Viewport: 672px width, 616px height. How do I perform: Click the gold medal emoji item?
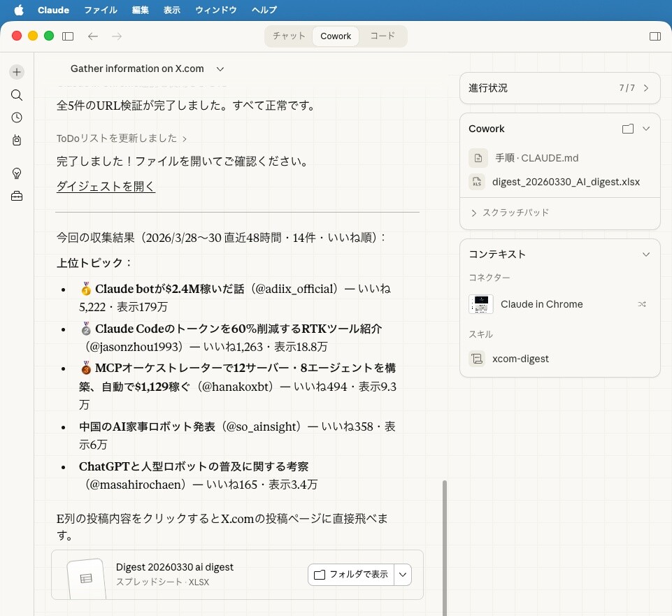click(x=86, y=289)
